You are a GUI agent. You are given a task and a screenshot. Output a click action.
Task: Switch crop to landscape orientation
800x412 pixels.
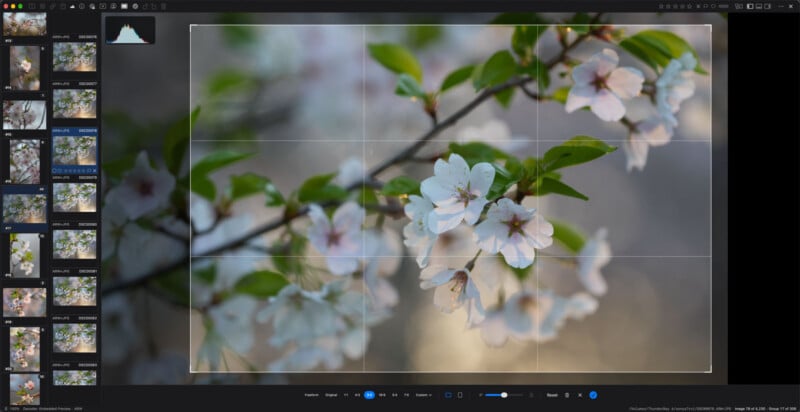448,395
